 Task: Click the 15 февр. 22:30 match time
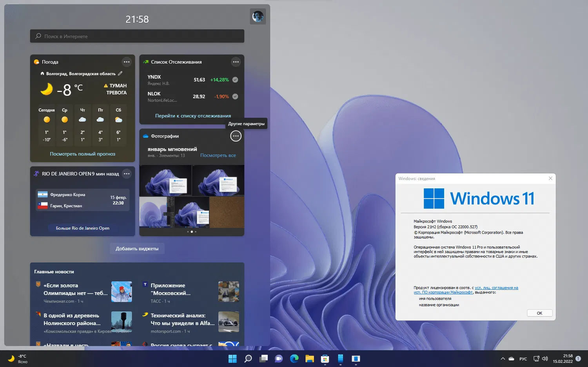(118, 200)
